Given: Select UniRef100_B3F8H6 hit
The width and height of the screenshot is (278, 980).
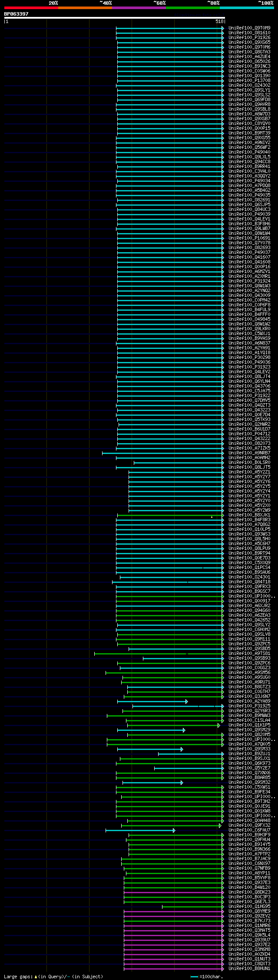Looking at the screenshot, I should coord(250,224).
